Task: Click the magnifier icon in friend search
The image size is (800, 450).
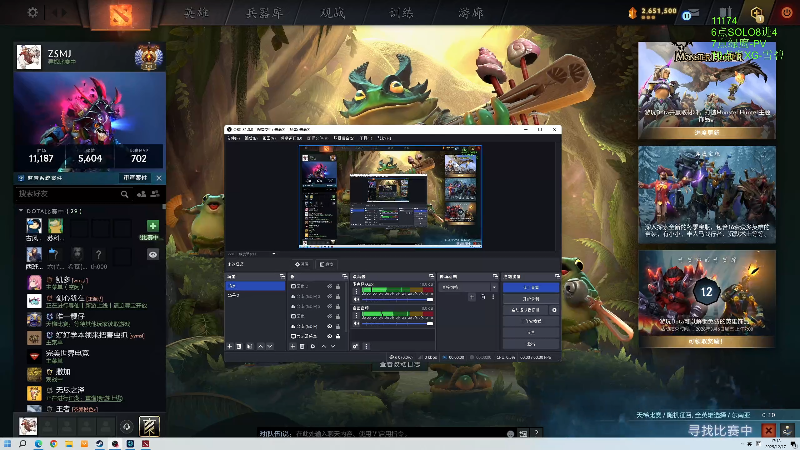Action: [x=124, y=194]
